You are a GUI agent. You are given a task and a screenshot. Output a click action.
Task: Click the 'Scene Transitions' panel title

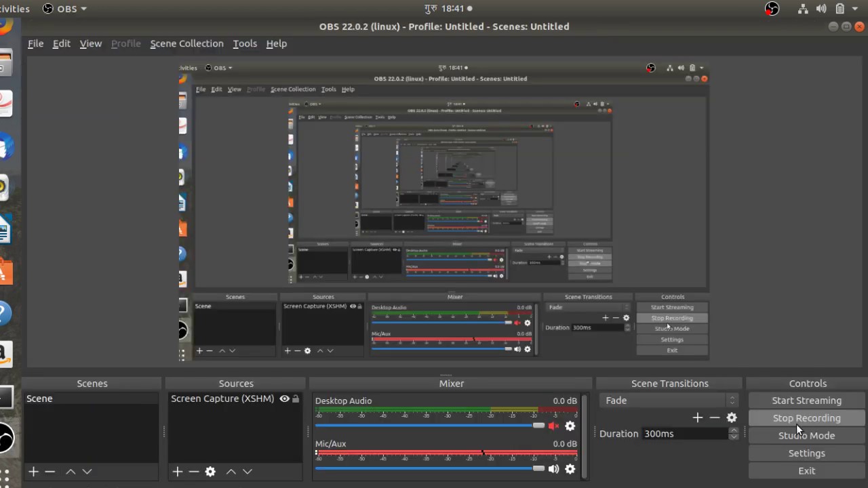669,384
